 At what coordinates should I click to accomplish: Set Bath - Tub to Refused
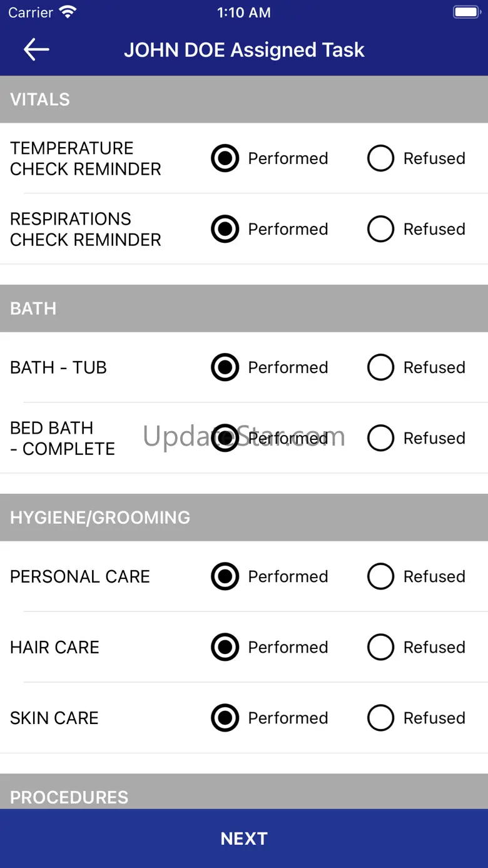(380, 367)
